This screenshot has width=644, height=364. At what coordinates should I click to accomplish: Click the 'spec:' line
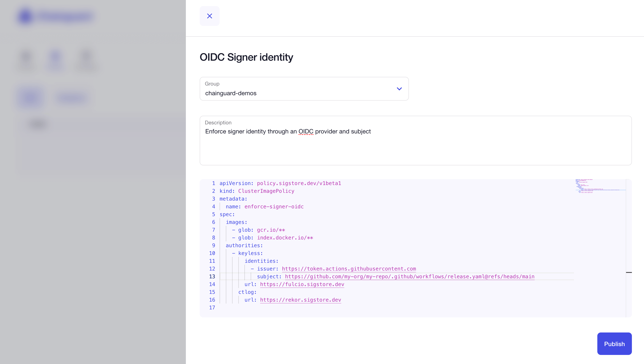227,214
